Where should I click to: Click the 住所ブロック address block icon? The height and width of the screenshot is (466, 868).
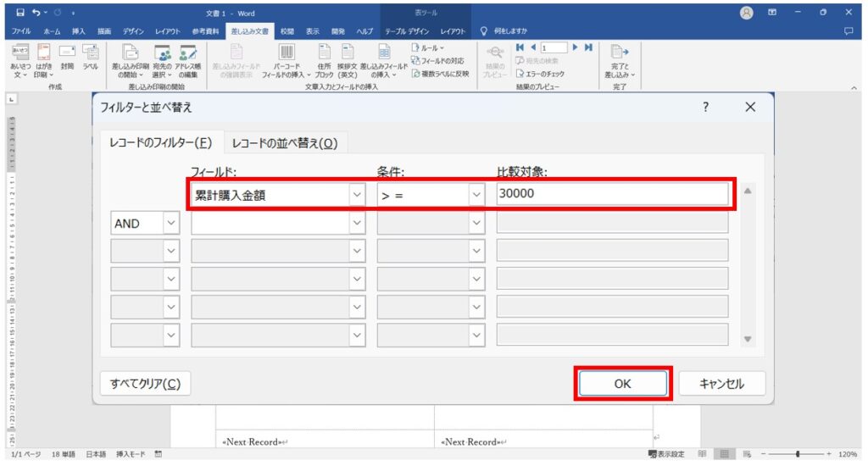(324, 53)
